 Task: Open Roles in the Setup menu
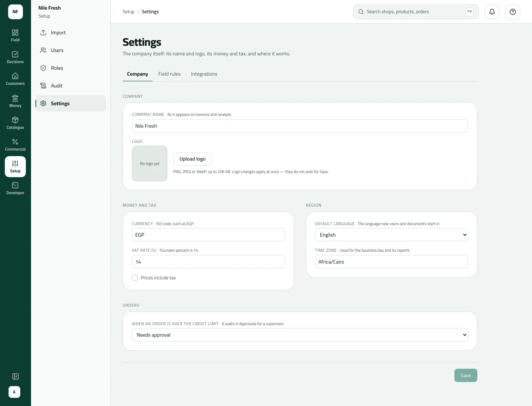coord(71,68)
